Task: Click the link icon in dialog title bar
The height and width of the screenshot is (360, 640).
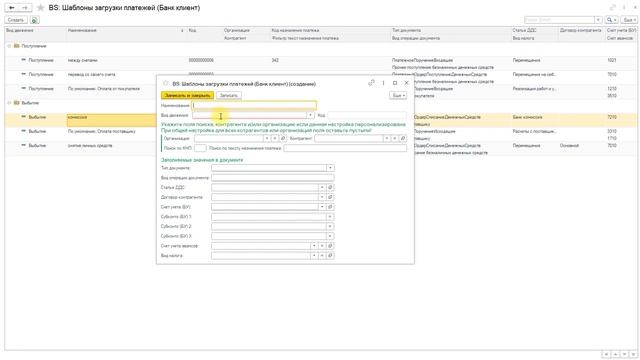Action: pos(371,83)
